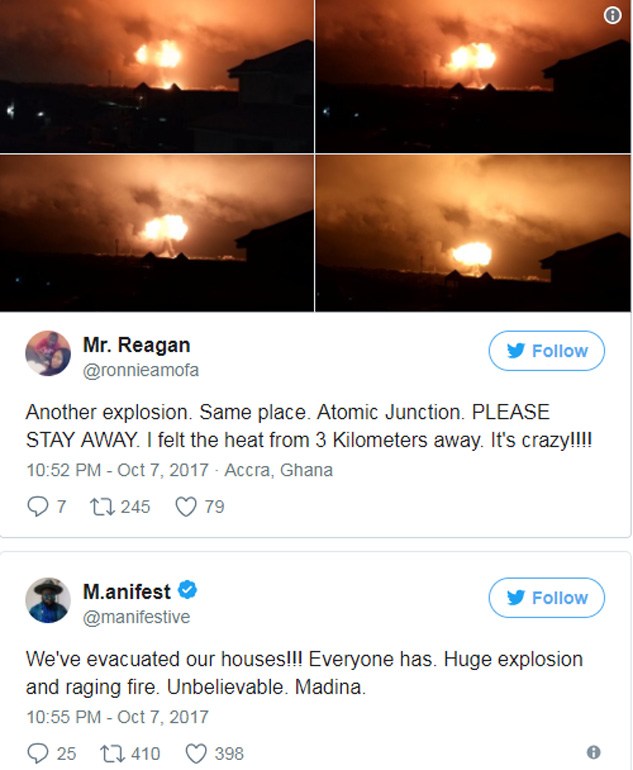This screenshot has width=633, height=770.
Task: View the bottom-left explosion photo
Action: pyautogui.click(x=157, y=233)
